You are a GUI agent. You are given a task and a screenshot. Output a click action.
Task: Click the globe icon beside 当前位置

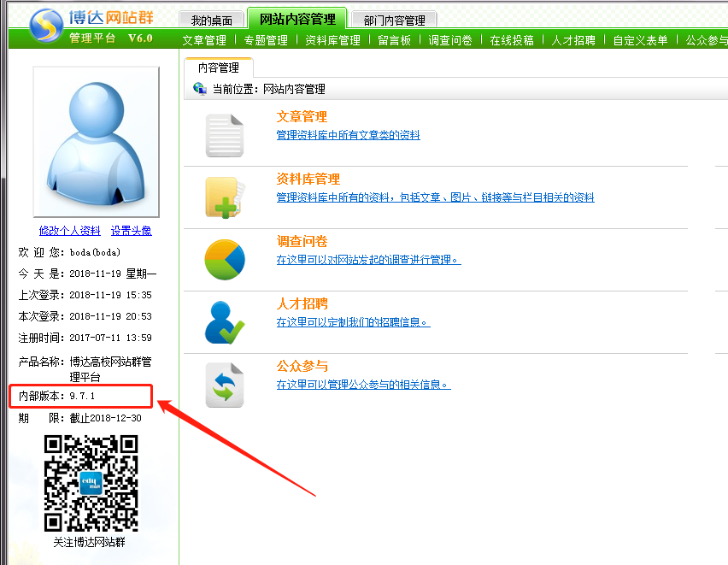(200, 88)
